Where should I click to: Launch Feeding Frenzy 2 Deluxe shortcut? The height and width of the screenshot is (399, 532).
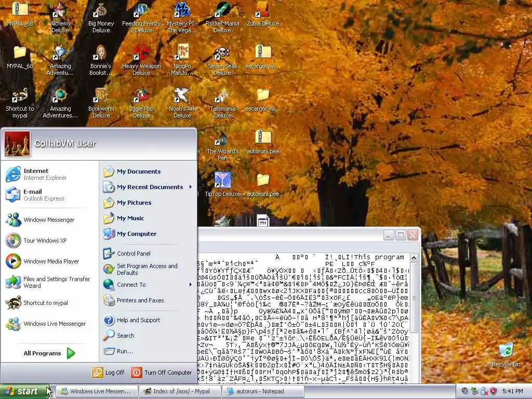pyautogui.click(x=141, y=18)
